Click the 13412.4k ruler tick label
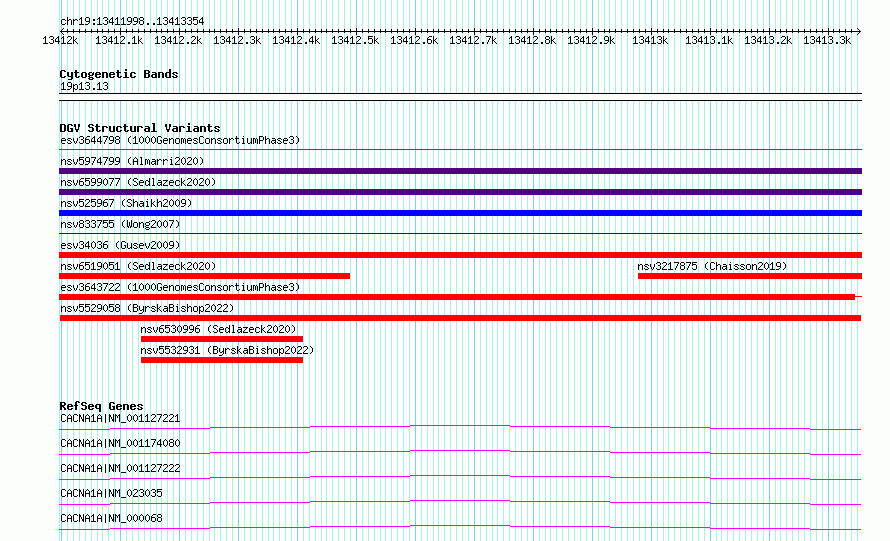 (296, 40)
